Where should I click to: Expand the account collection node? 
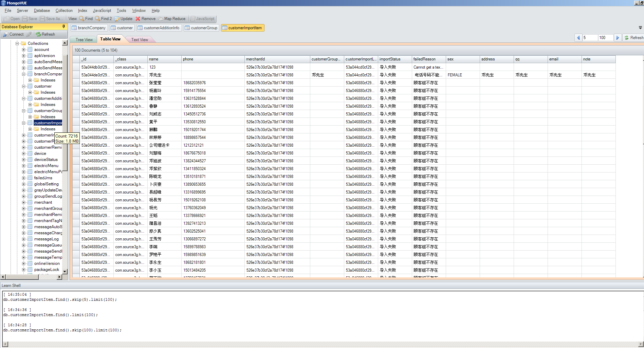[x=23, y=50]
